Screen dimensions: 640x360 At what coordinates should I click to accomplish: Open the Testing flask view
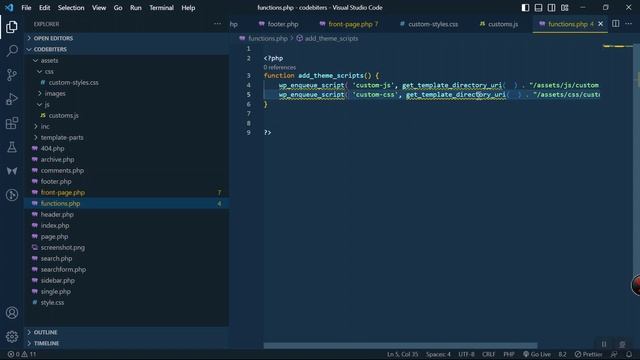(12, 147)
